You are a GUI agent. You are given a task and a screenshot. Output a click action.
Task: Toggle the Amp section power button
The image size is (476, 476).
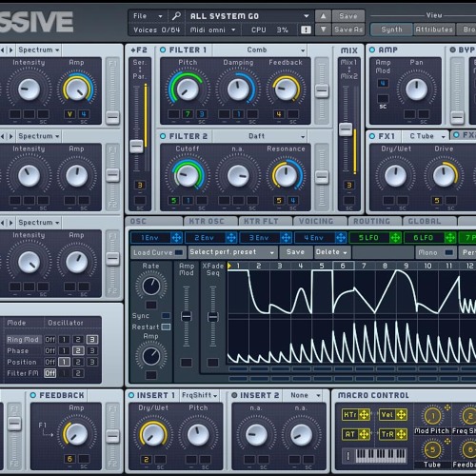pos(372,50)
